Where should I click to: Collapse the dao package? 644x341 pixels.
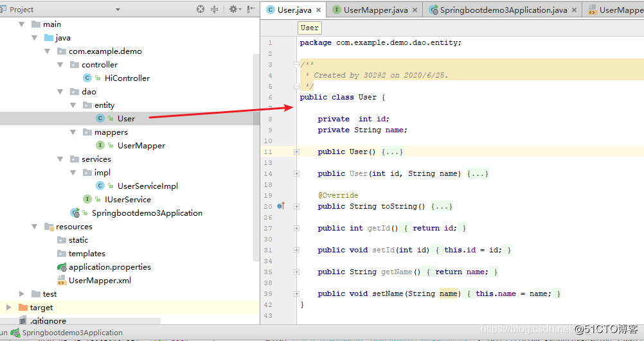click(60, 92)
